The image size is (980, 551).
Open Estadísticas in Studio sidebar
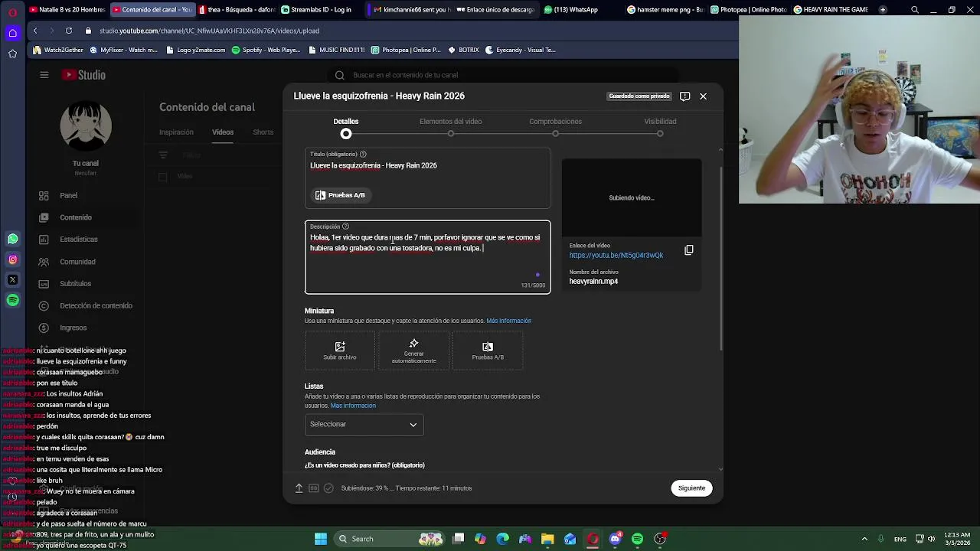(79, 240)
